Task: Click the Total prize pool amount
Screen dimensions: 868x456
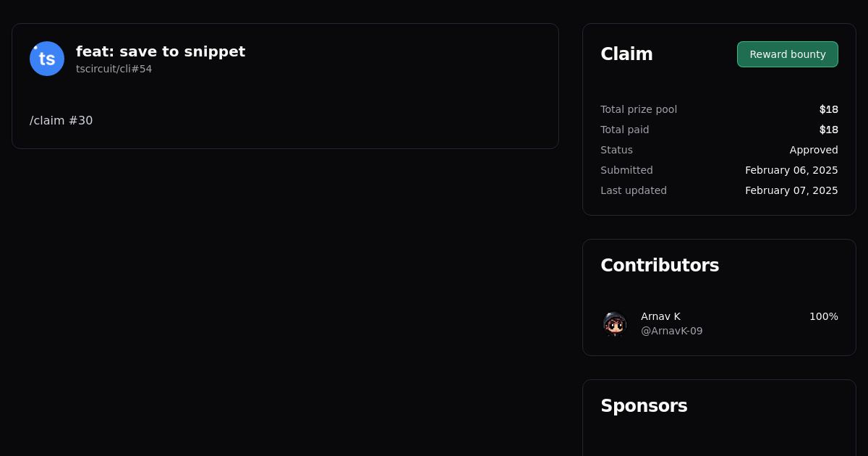Action: click(828, 109)
